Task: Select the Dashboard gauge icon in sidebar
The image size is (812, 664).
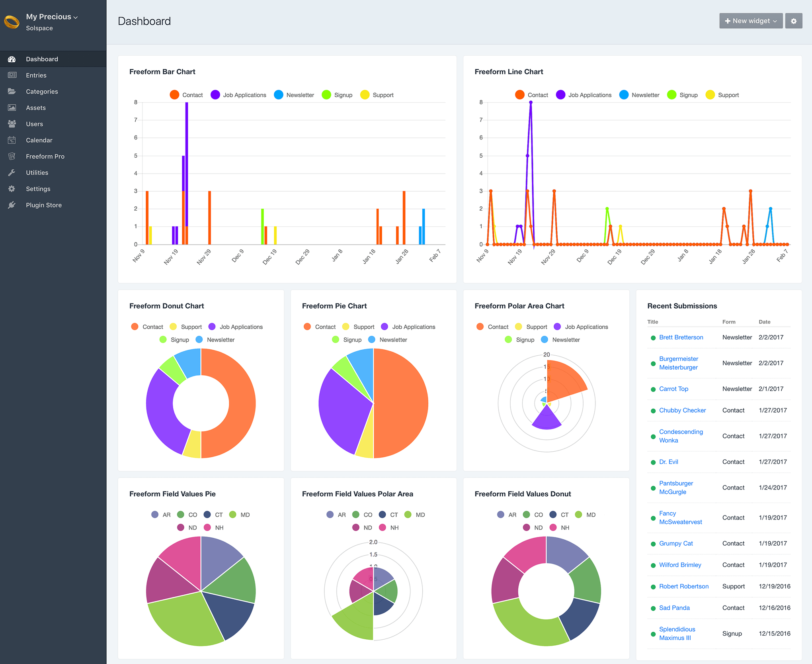Action: pyautogui.click(x=12, y=59)
